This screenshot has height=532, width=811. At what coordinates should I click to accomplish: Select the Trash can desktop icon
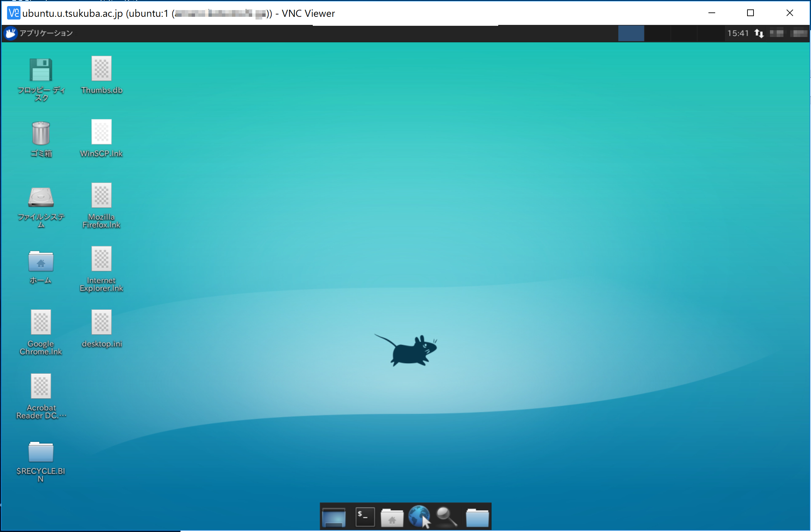coord(41,134)
